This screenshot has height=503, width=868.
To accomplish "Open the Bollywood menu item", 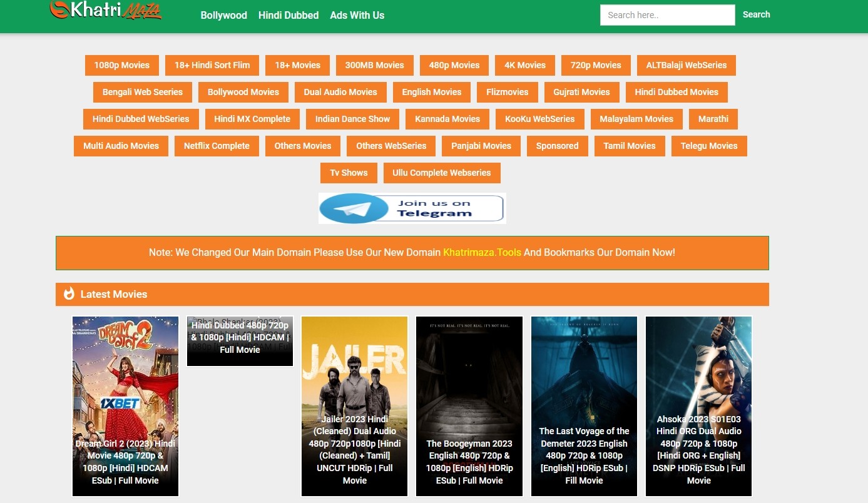I will point(223,15).
